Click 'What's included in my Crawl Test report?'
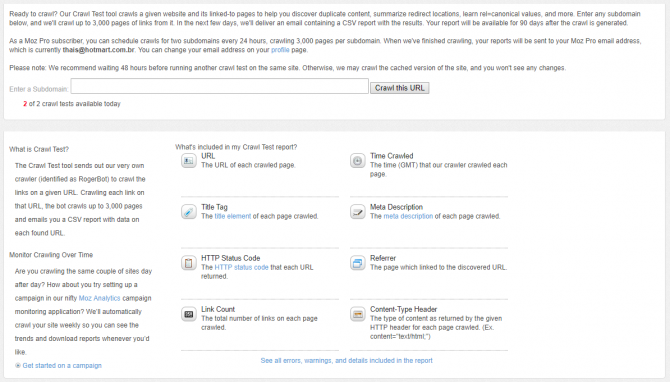 coord(236,147)
